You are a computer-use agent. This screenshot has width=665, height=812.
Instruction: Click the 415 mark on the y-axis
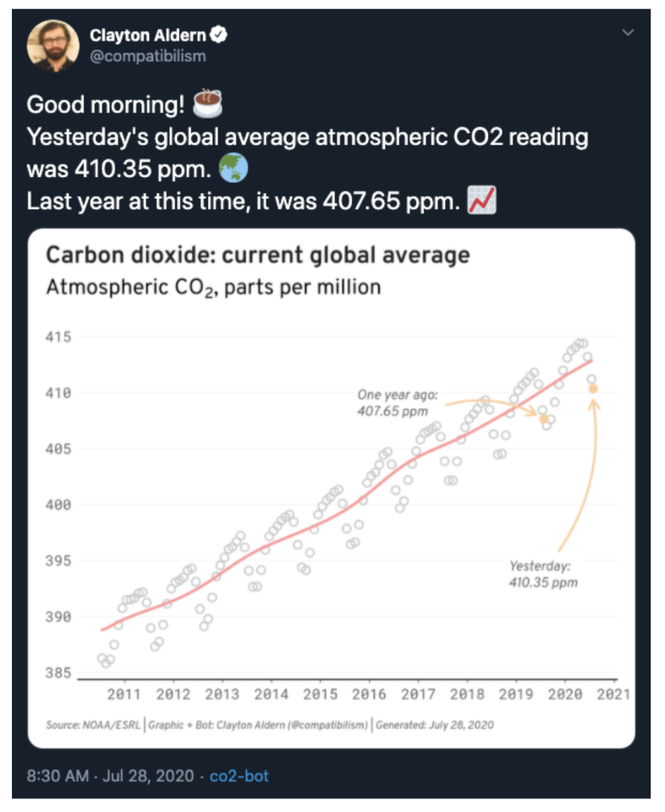click(x=57, y=335)
